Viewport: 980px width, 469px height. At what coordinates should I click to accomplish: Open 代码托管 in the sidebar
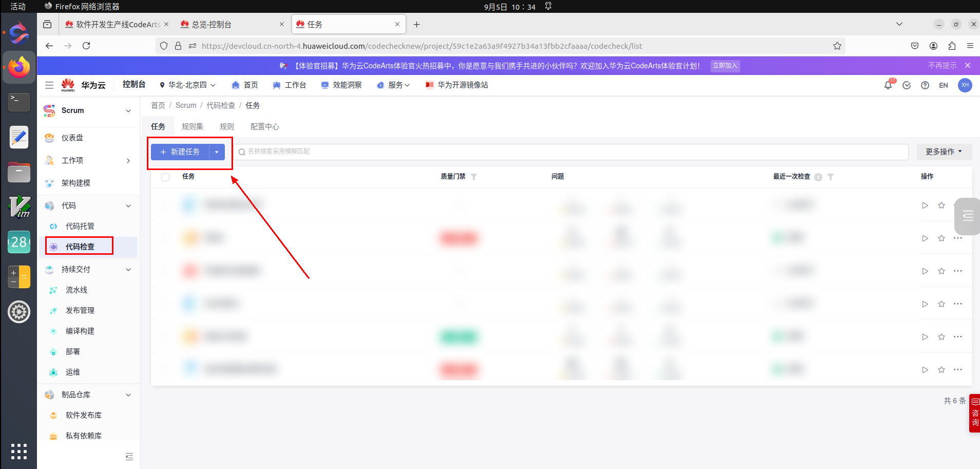[x=80, y=226]
